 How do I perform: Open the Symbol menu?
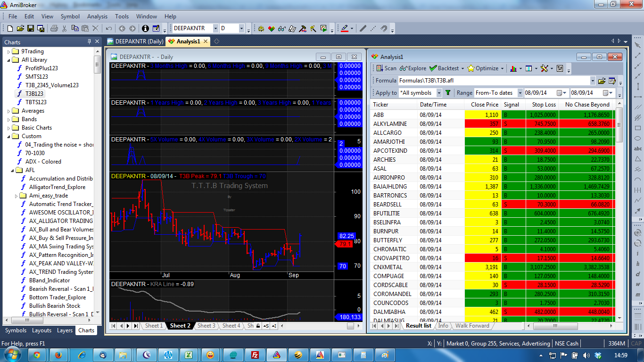point(70,16)
